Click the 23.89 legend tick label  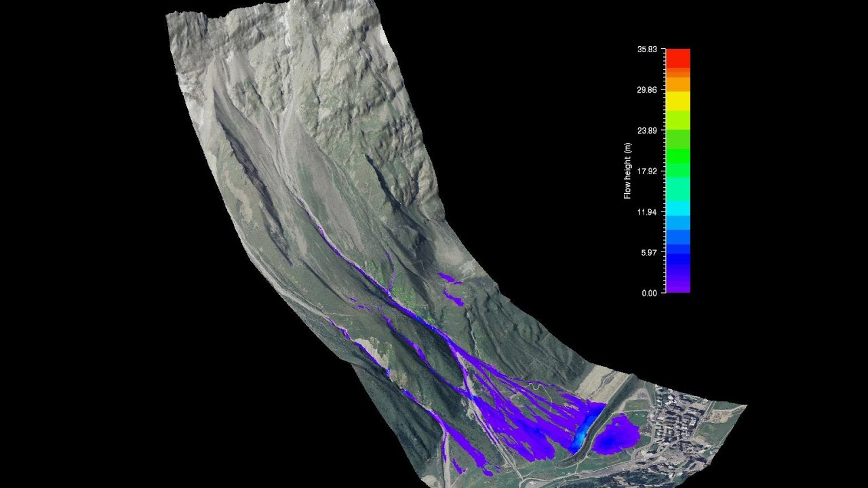point(647,131)
